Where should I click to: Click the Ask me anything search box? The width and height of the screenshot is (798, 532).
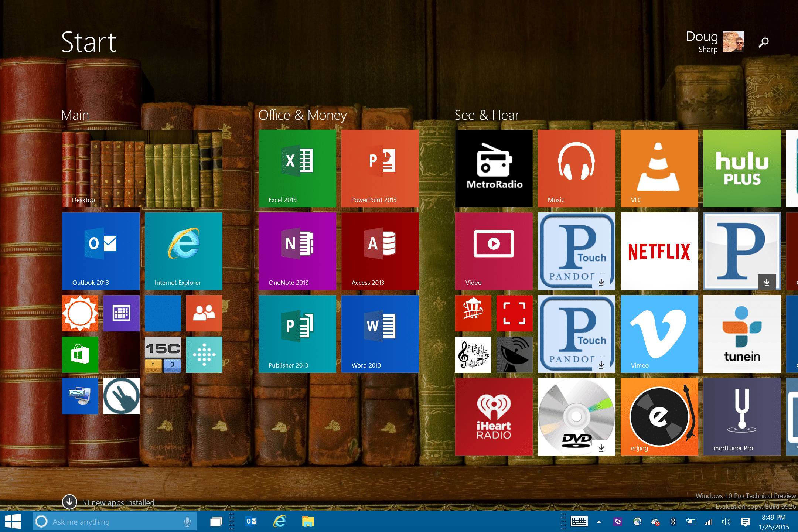[x=115, y=521]
